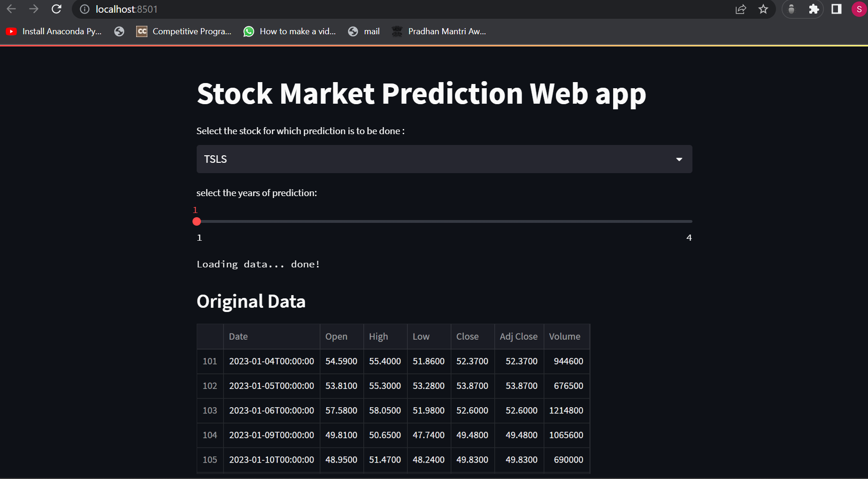Click the browser reload icon

(56, 9)
